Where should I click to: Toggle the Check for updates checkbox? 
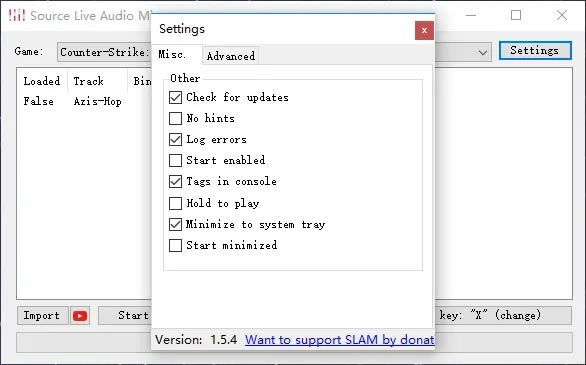[x=175, y=98]
